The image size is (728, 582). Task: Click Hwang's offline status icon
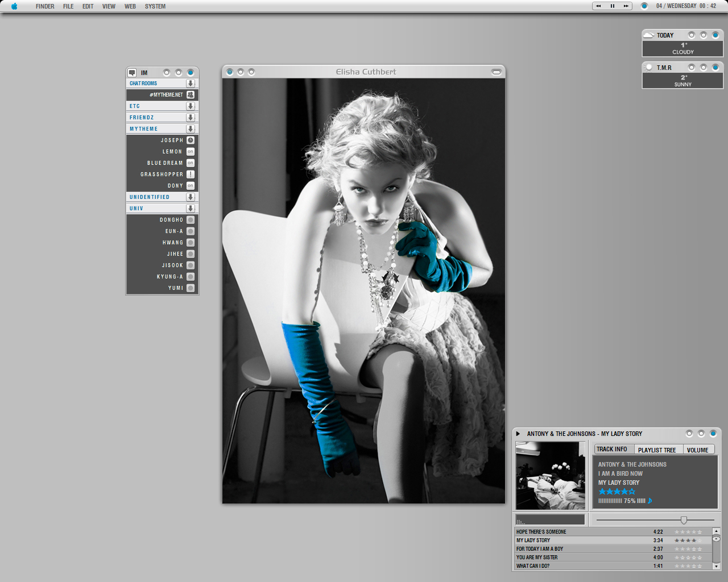point(191,243)
